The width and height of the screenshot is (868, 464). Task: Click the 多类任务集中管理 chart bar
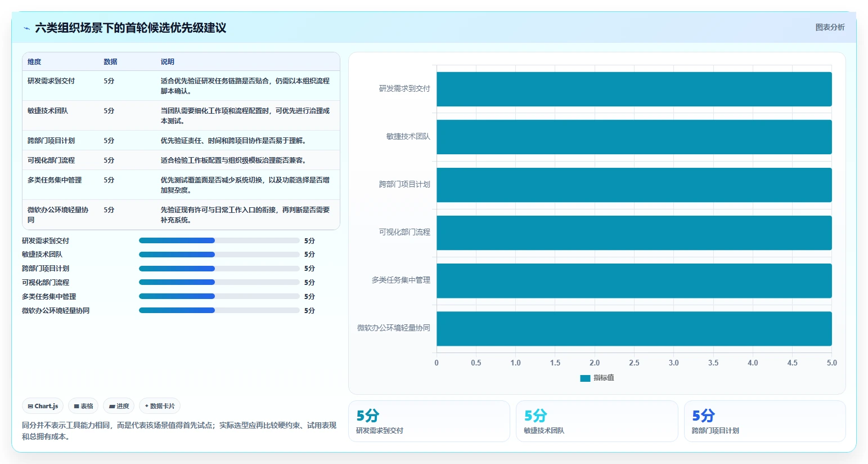[x=634, y=280]
